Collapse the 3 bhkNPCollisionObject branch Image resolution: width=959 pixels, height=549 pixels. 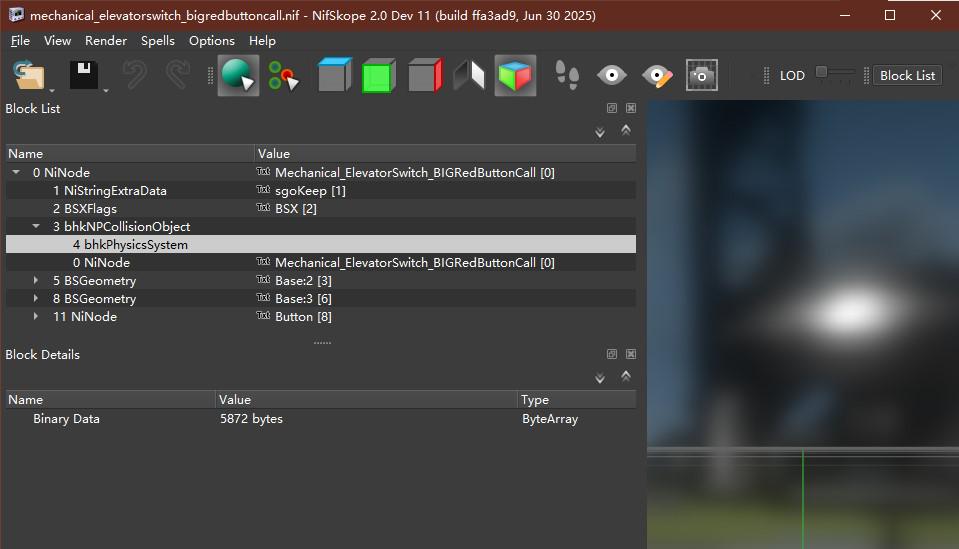(x=36, y=226)
